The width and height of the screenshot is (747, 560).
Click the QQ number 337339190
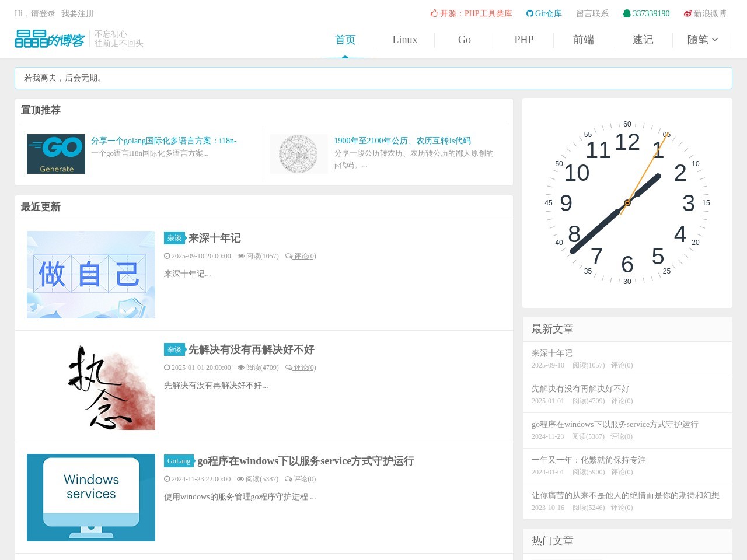click(x=646, y=13)
